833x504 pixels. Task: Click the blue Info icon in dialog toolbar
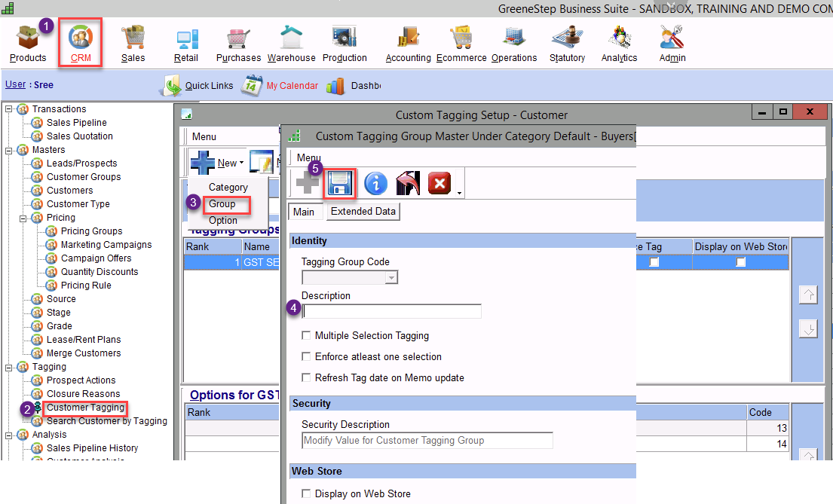point(375,183)
